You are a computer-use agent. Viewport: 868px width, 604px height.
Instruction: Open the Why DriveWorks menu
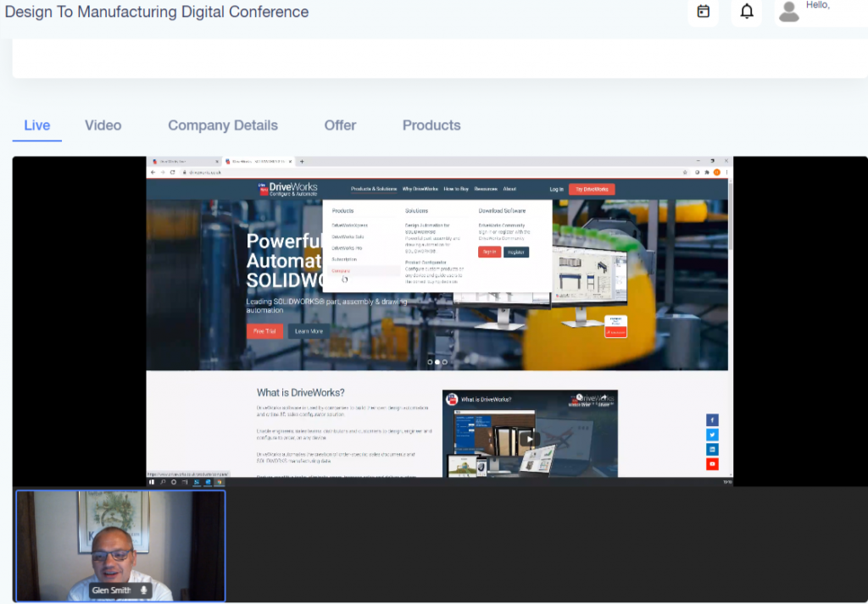[x=420, y=189]
